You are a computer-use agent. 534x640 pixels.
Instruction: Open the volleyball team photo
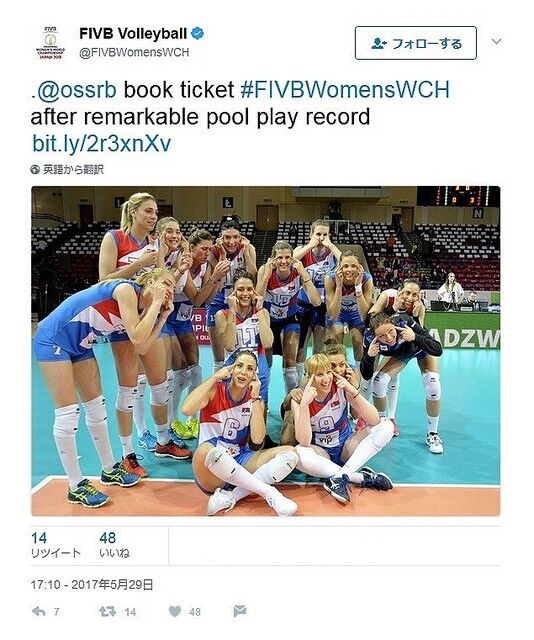tap(265, 351)
